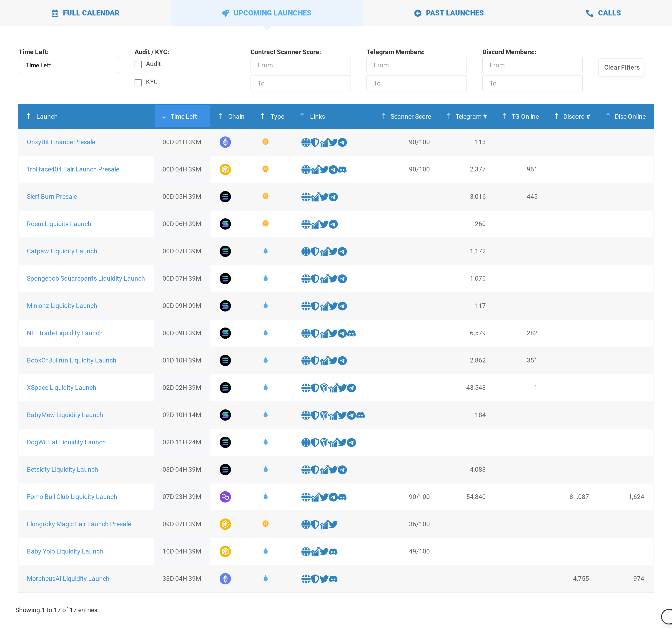Open the OnxyBit Finance Presale link

61,142
